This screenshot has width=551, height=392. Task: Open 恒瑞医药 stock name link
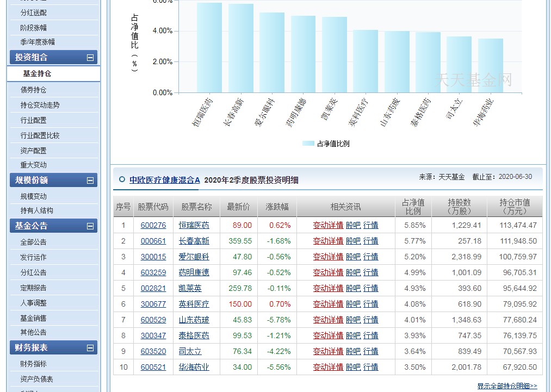click(194, 225)
